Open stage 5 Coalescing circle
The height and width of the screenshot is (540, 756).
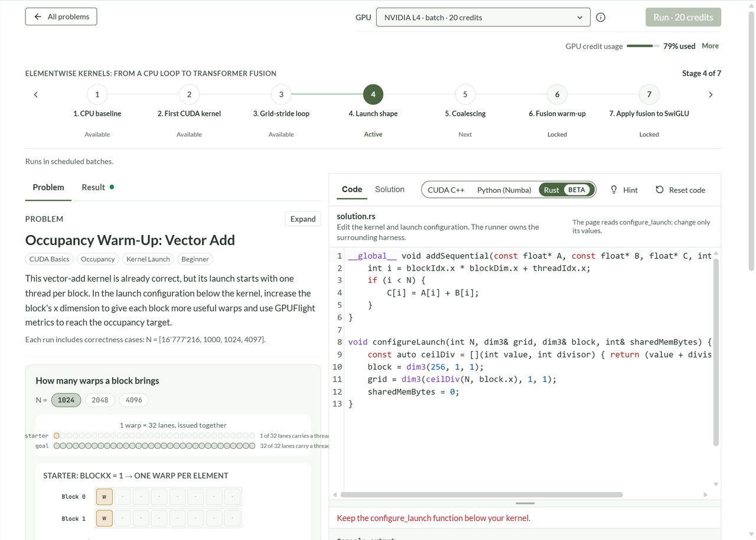point(465,95)
